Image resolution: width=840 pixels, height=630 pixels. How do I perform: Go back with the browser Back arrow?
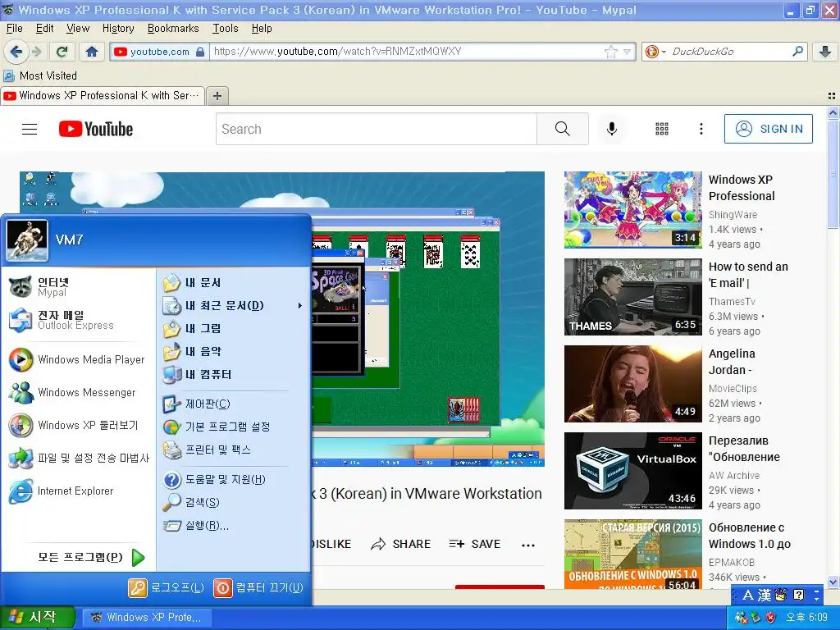click(16, 52)
